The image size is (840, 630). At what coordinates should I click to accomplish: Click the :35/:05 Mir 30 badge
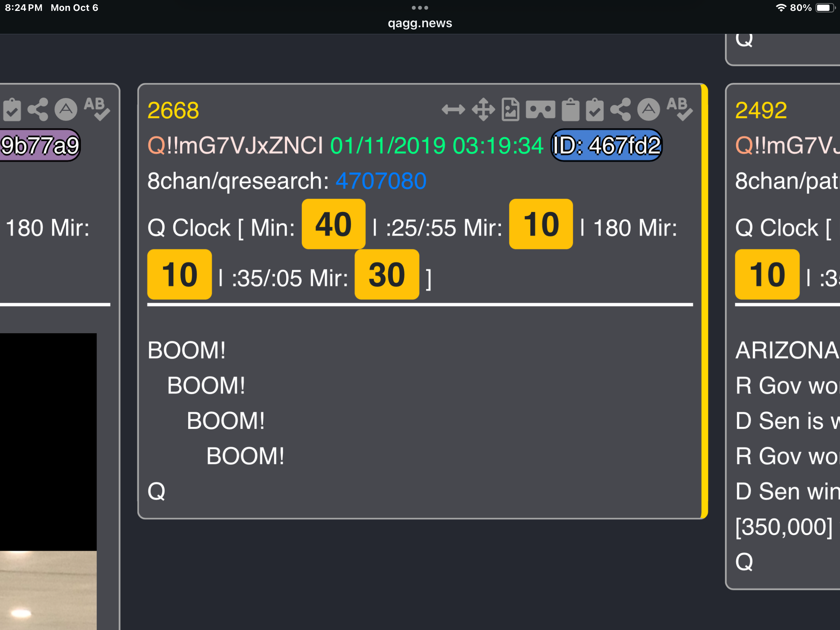(387, 275)
